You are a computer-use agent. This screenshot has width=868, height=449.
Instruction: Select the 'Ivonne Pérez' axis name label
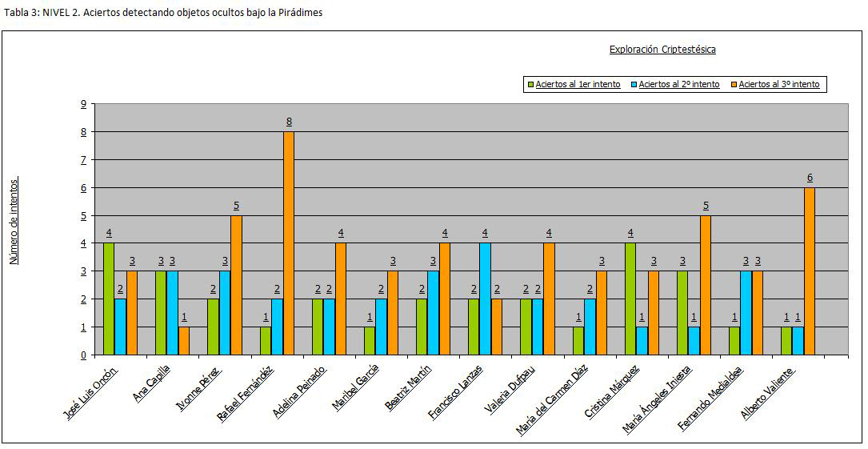[200, 387]
